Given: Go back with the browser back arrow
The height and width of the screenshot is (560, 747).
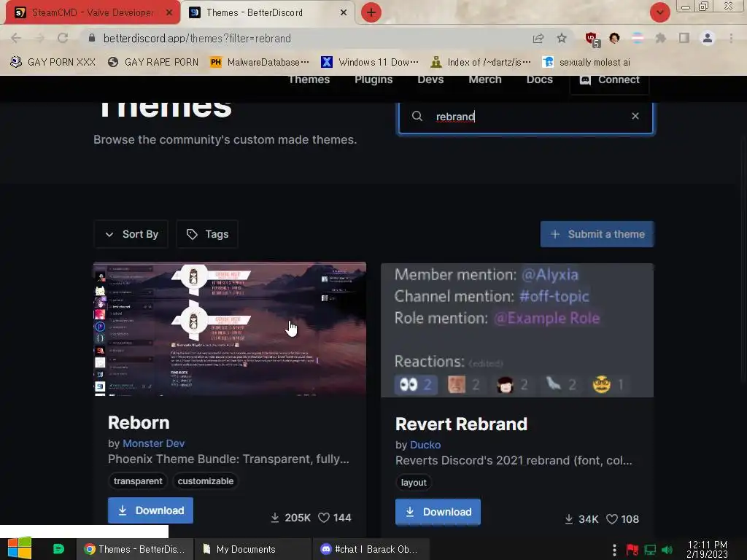Looking at the screenshot, I should point(16,38).
